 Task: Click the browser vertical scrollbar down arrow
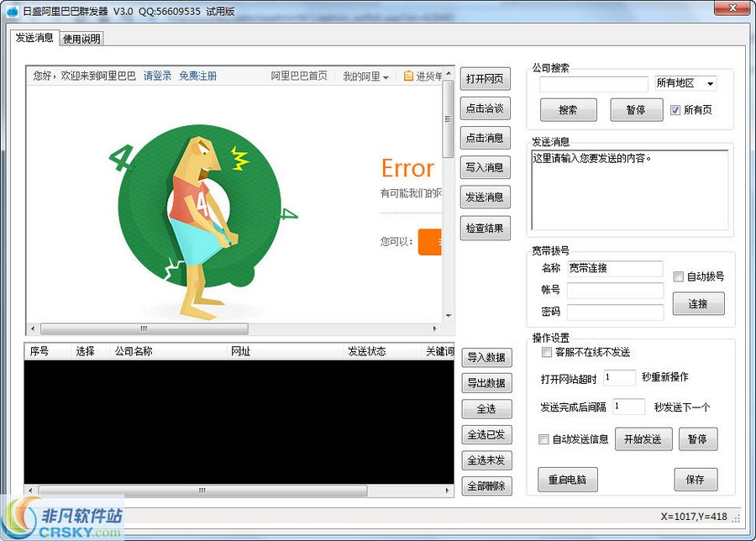pos(449,316)
